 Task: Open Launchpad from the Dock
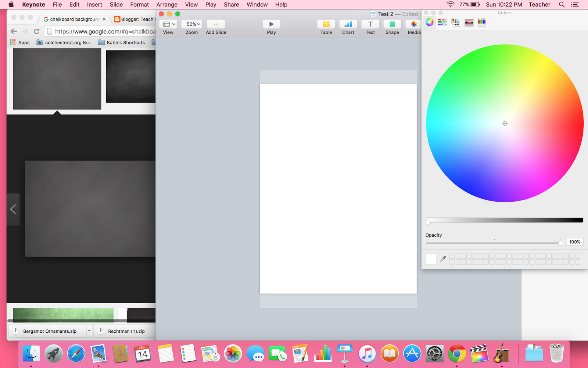tap(53, 354)
